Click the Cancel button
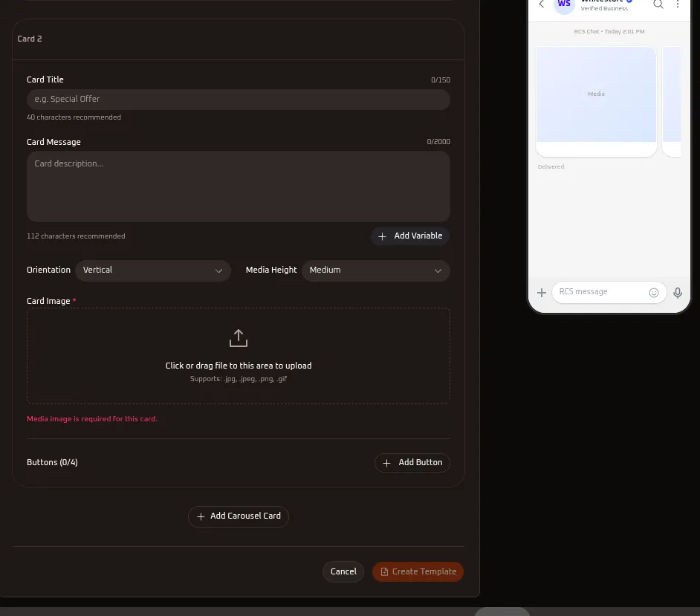The image size is (700, 616). click(x=343, y=572)
